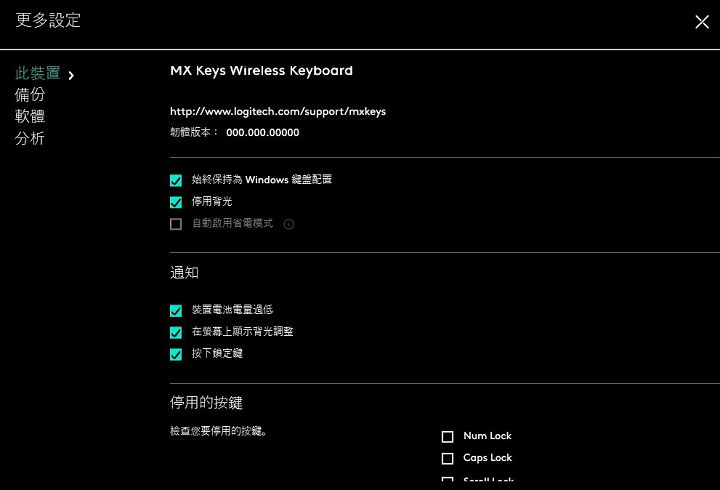Open the 分析 section
720x490 pixels.
coord(30,138)
